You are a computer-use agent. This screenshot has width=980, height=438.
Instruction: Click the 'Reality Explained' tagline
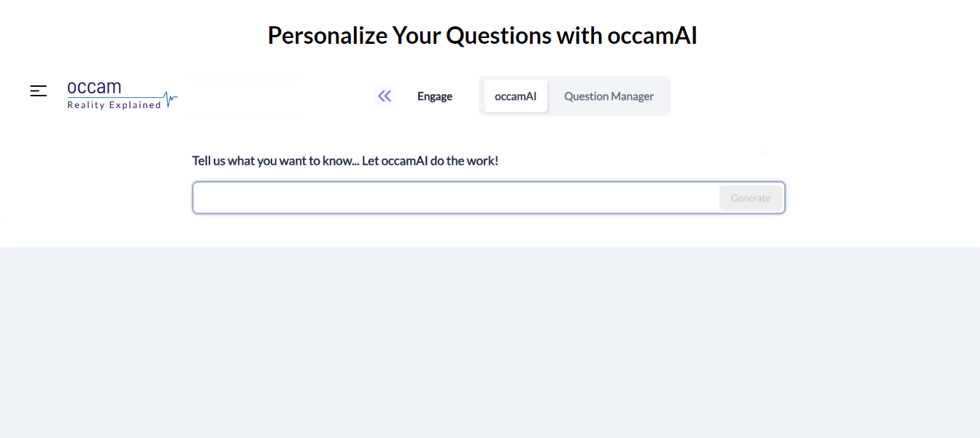coord(114,105)
